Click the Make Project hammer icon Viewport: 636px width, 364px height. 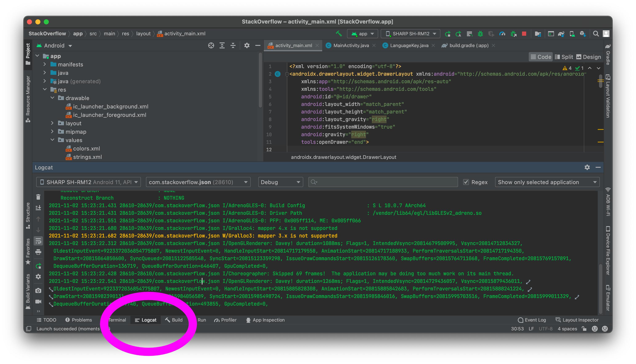(339, 33)
